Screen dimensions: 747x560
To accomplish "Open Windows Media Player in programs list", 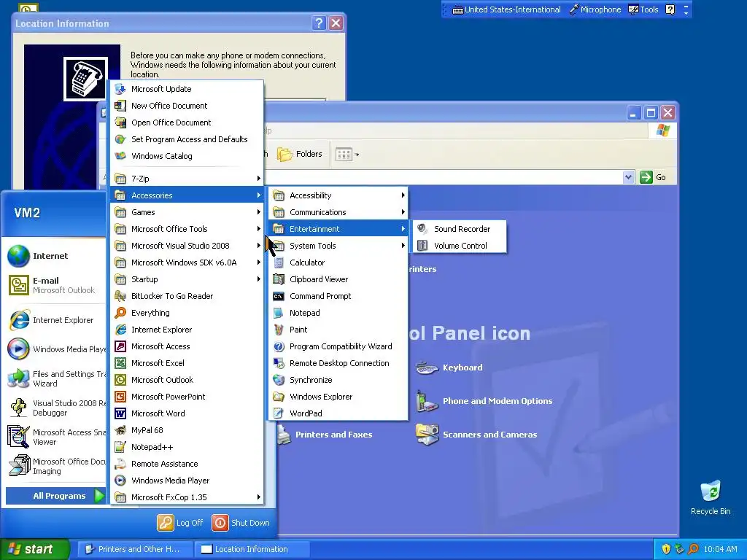I will pos(187,481).
